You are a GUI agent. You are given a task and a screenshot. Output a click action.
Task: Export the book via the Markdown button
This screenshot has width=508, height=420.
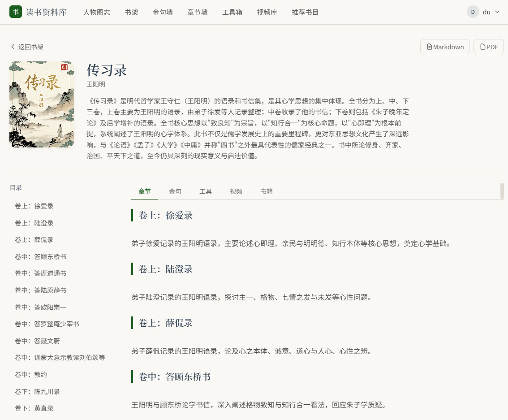point(445,47)
